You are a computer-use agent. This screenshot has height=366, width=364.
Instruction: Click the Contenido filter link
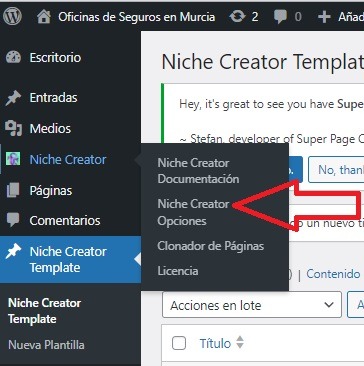[333, 274]
